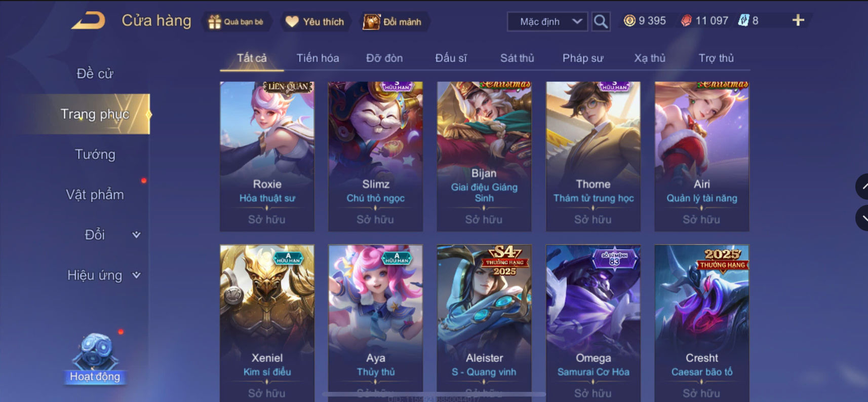The image size is (868, 402).
Task: Switch to the Sát thủ tab
Action: [x=517, y=58]
